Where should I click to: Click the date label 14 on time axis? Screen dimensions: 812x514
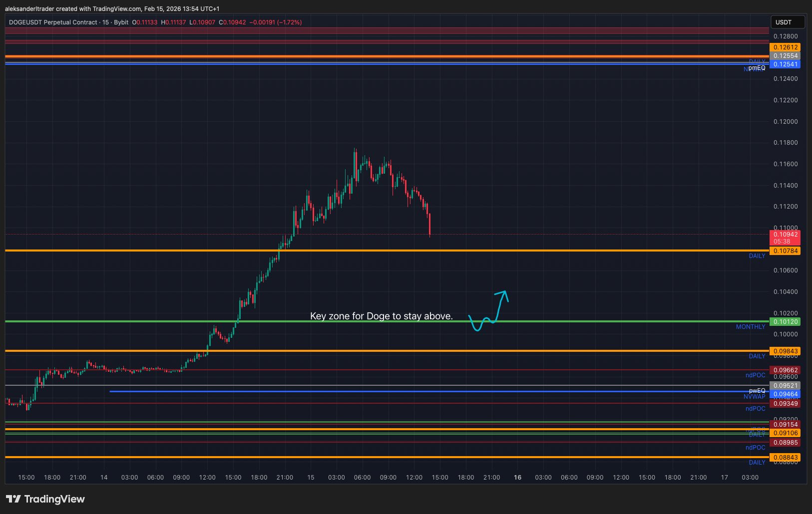click(x=104, y=478)
